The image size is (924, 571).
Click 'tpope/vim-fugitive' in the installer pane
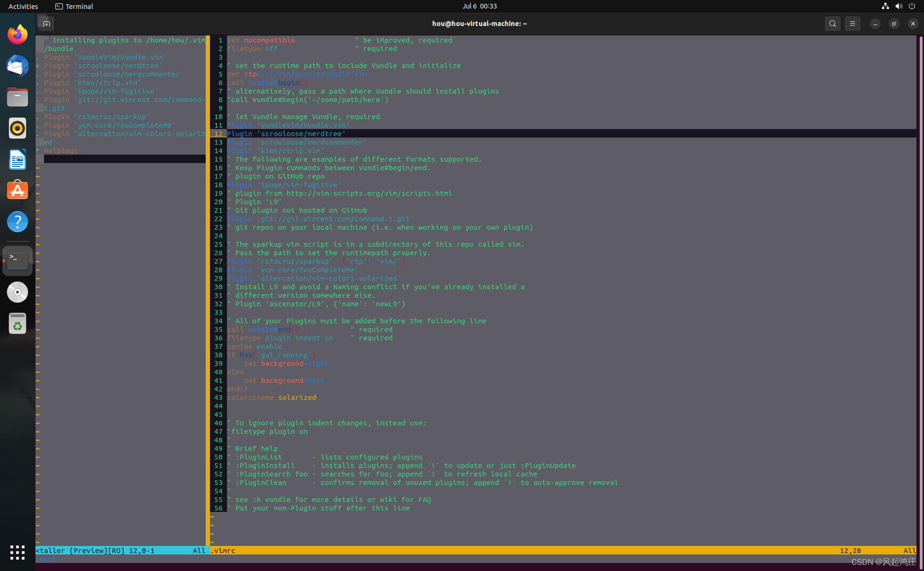[x=116, y=91]
